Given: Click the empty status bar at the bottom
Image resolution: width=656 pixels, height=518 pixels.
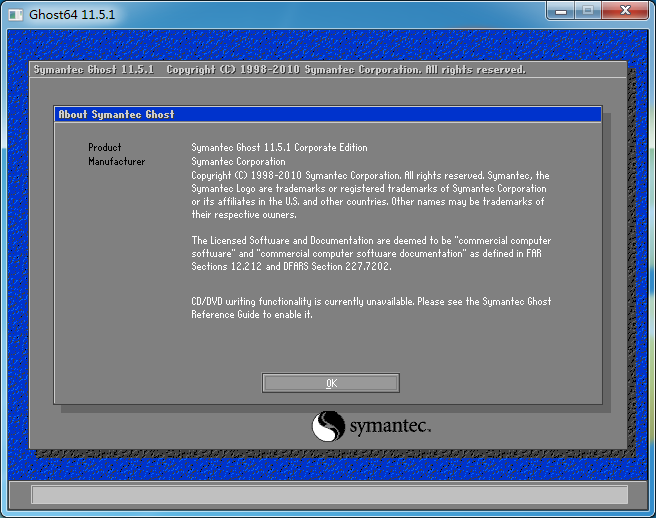Looking at the screenshot, I should 329,494.
